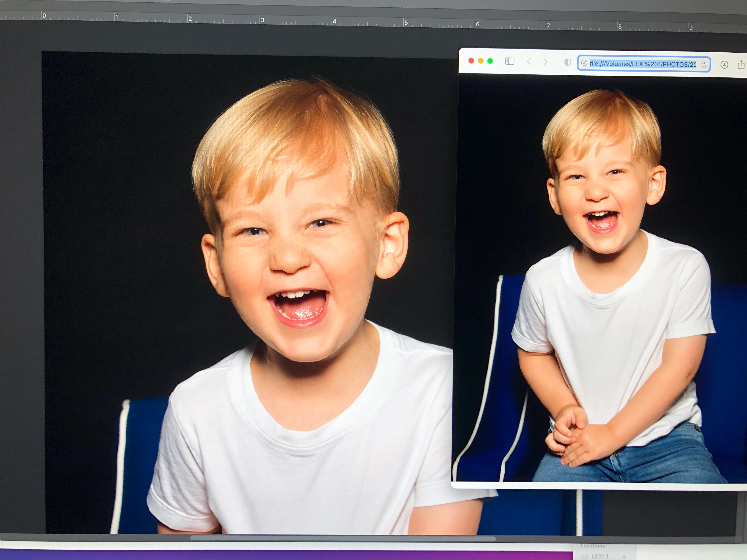Viewport: 747px width, 560px height.
Task: Select LEXI 1 under Locations
Action: click(x=600, y=556)
